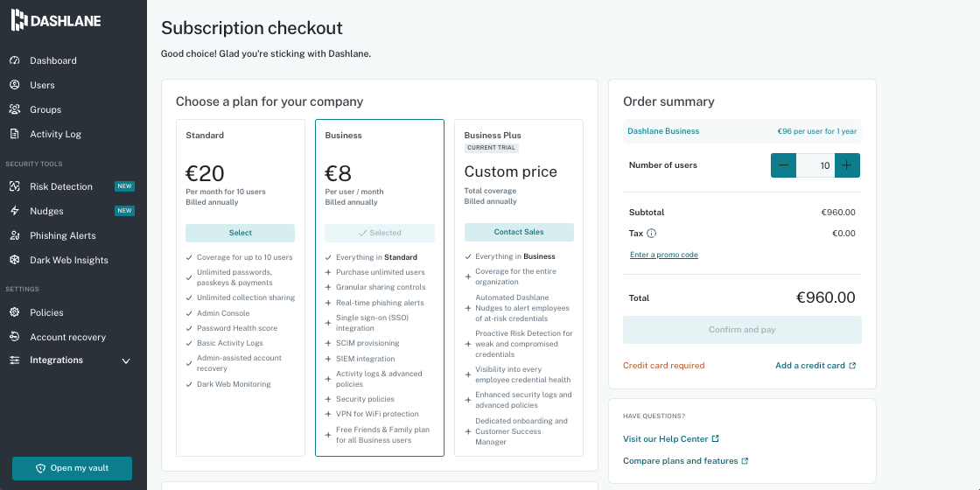
Task: Select the Standard plan
Action: (x=240, y=233)
